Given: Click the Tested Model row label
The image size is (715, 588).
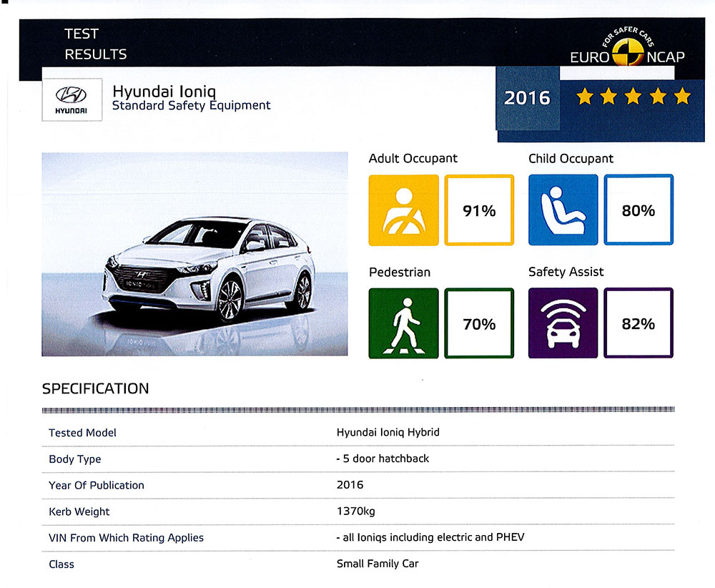Looking at the screenshot, I should click(x=82, y=433).
